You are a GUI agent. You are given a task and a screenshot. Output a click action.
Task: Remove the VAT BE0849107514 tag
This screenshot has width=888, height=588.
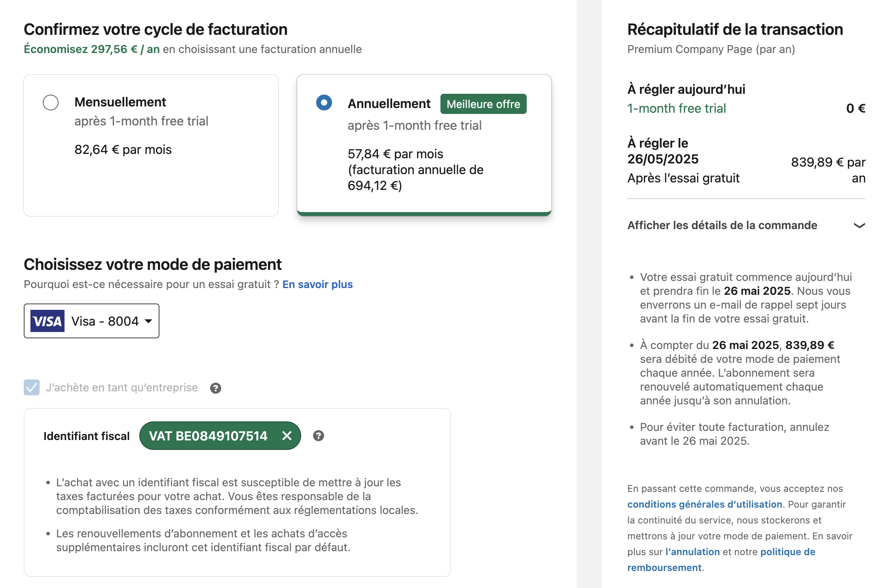(287, 436)
